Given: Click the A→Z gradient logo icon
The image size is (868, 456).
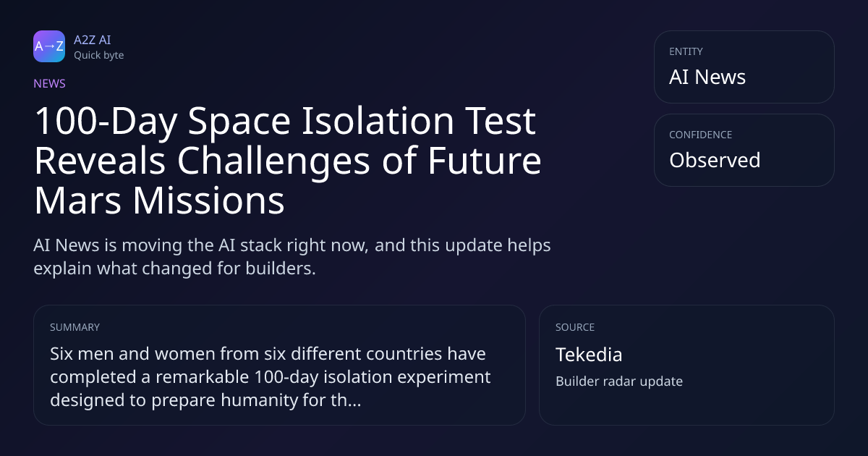Looking at the screenshot, I should click(x=49, y=46).
